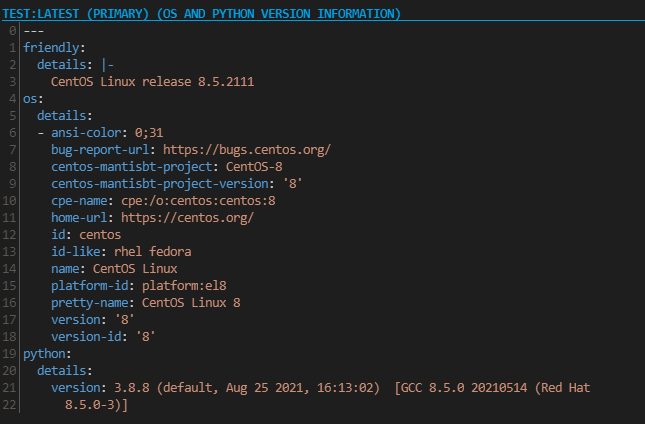Click the 'pretty-name' key
645x424 pixels.
[89, 303]
